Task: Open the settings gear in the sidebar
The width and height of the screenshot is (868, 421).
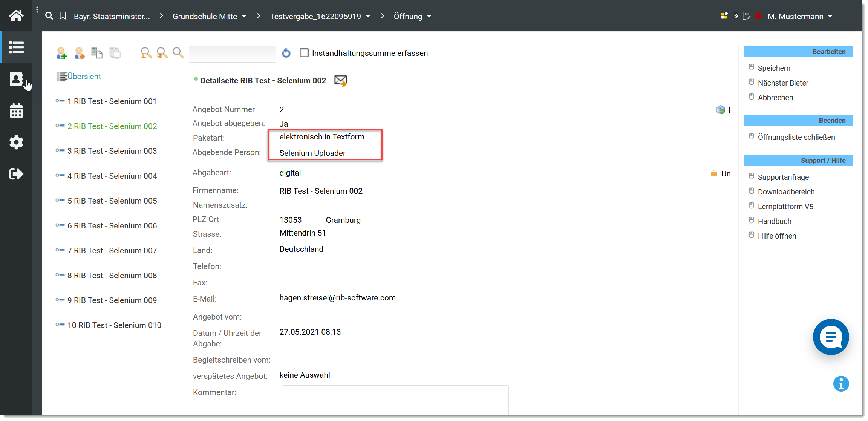Action: 16,142
